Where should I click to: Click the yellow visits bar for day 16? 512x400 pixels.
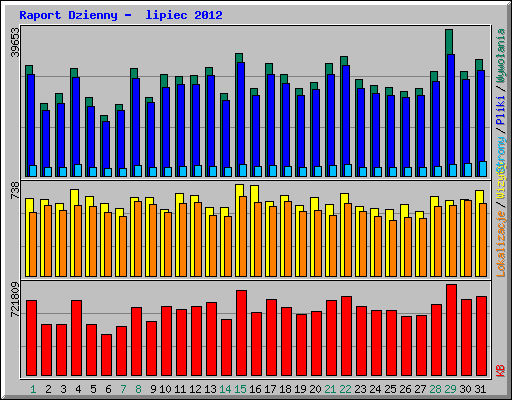254,194
